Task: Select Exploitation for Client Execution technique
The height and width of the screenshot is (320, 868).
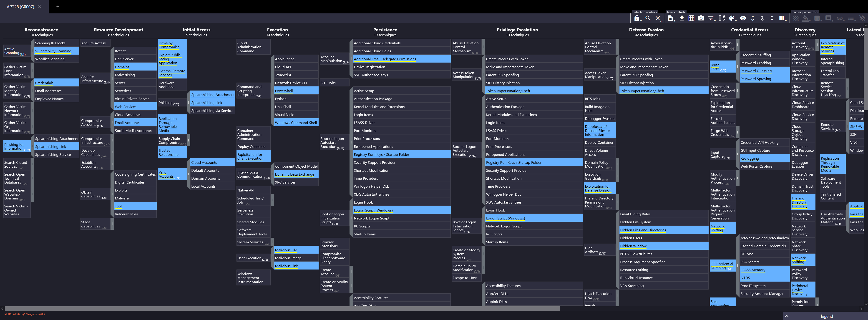Action: pyautogui.click(x=253, y=156)
